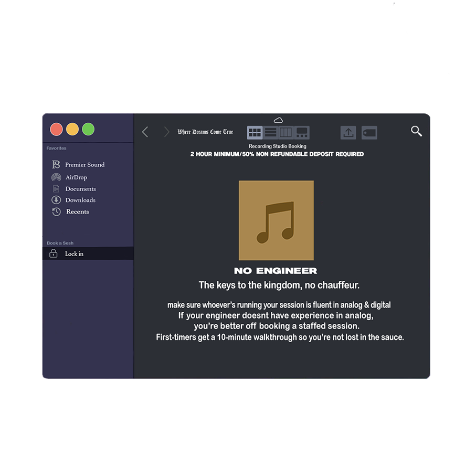Image resolution: width=476 pixels, height=476 pixels.
Task: Click the Where Dreams Come True title
Action: click(205, 132)
